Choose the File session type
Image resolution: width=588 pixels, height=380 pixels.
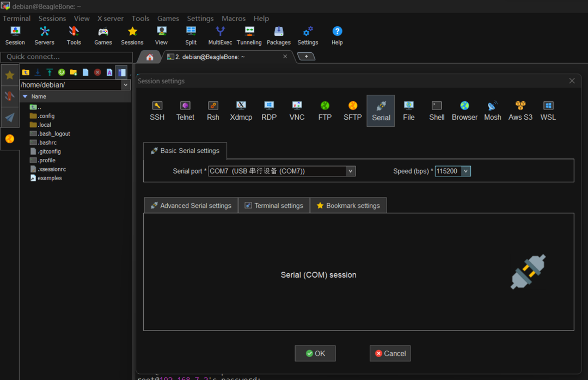point(409,111)
